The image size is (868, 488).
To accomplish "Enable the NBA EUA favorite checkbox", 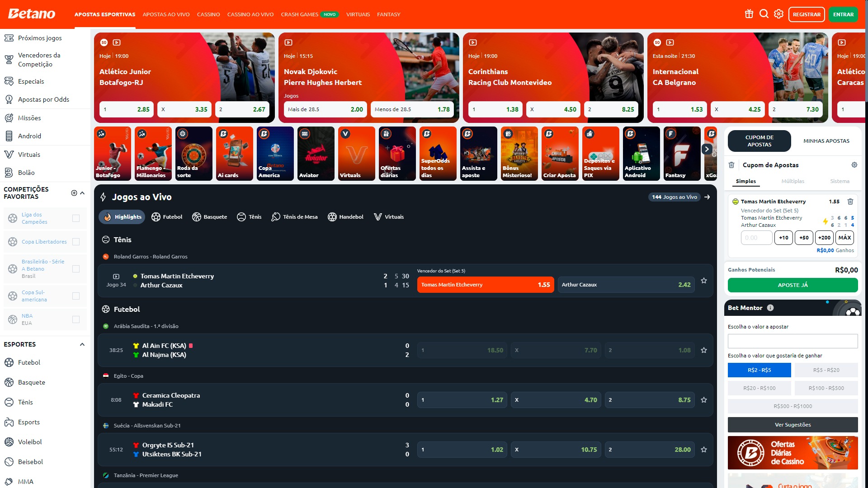I will (x=76, y=319).
